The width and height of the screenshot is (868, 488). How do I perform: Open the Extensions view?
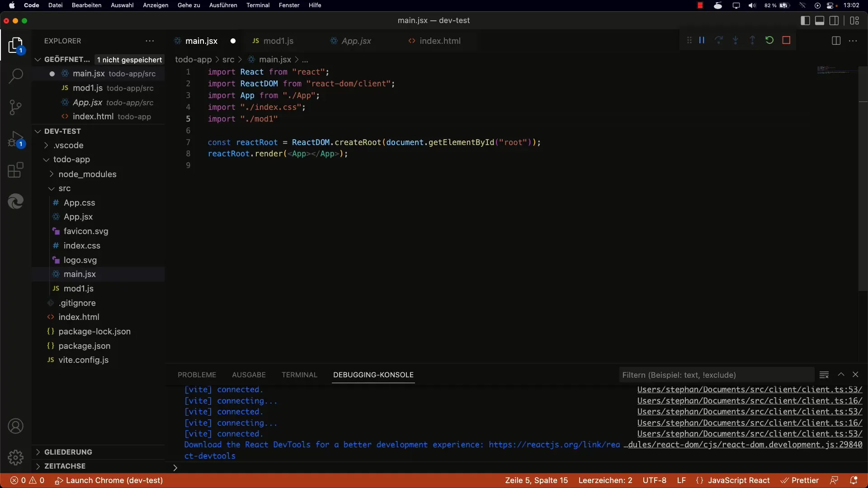[16, 170]
